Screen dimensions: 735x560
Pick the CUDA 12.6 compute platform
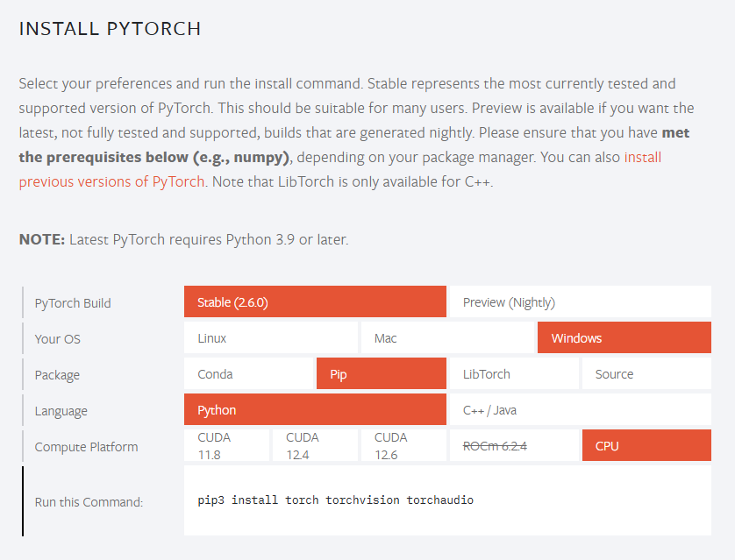403,445
